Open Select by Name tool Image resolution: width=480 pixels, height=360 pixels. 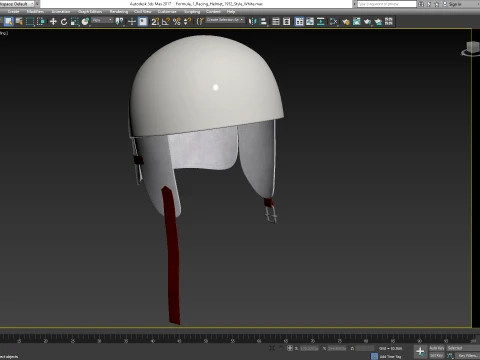click(19, 22)
